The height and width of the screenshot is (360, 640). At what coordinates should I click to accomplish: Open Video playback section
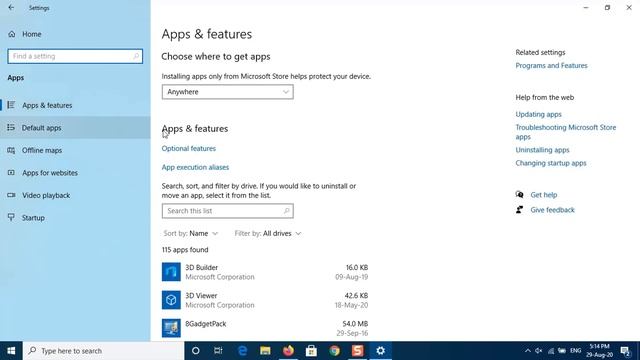75,195
